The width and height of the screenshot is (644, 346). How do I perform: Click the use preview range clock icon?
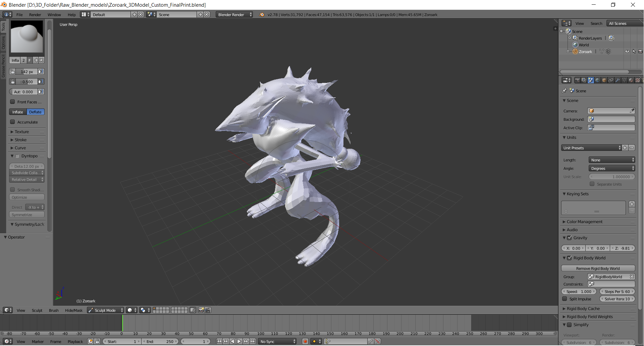pos(90,341)
